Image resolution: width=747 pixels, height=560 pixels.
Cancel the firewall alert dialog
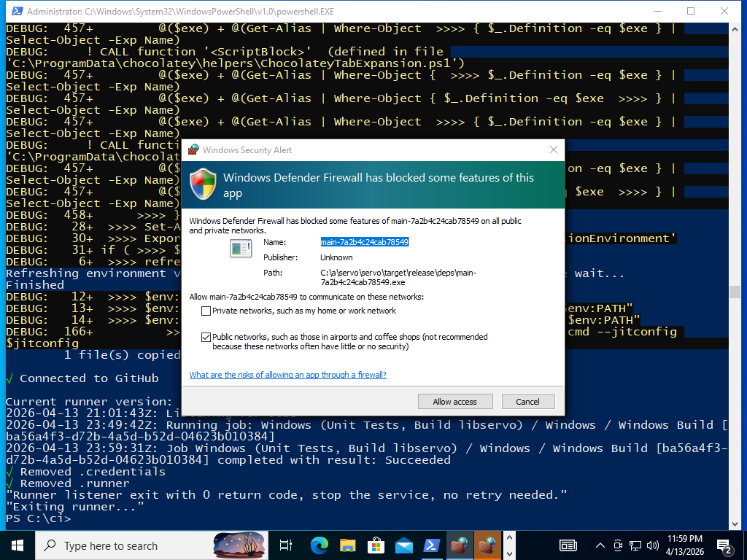[x=527, y=402]
